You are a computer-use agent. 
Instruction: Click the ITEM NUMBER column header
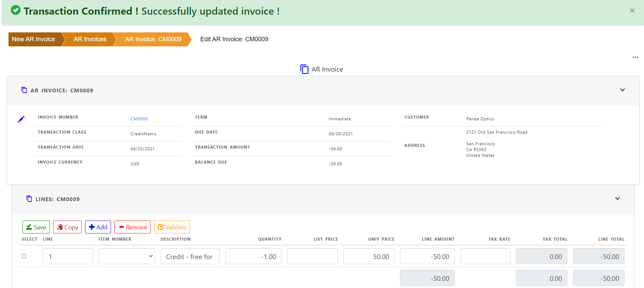115,239
